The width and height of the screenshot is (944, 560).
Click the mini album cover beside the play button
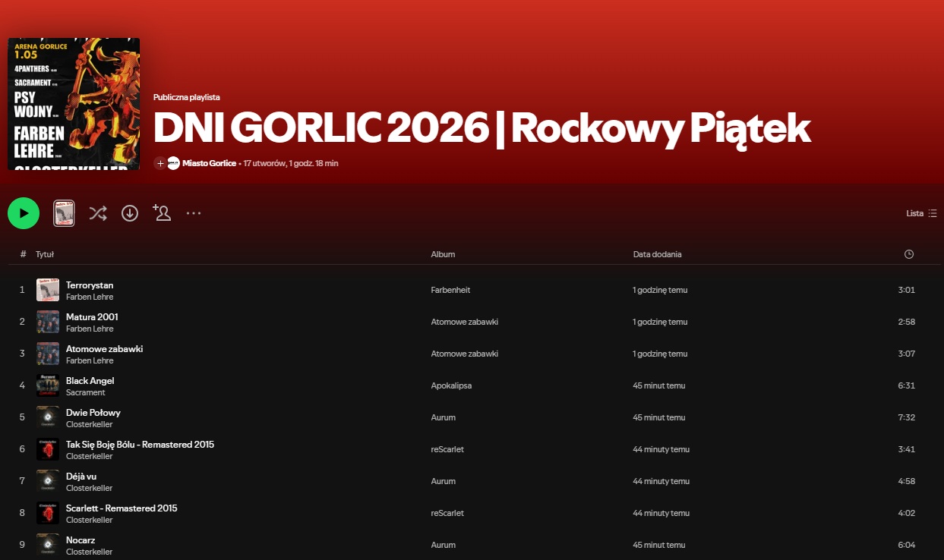tap(64, 213)
